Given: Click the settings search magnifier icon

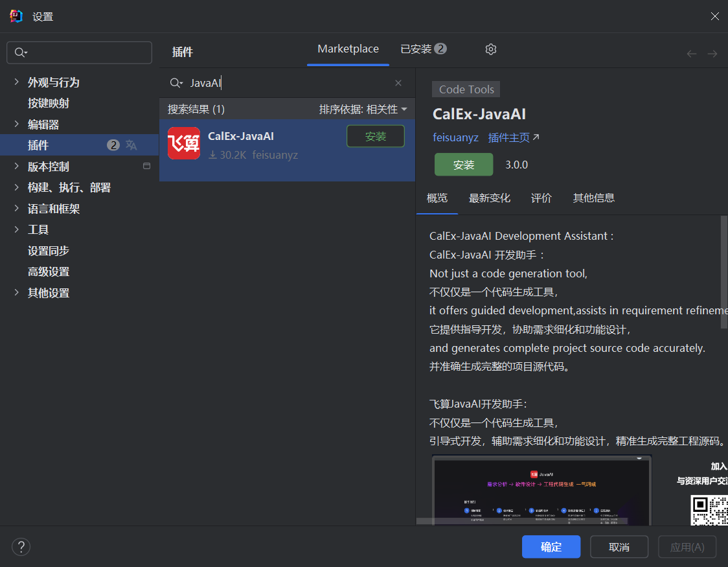Looking at the screenshot, I should [x=21, y=52].
